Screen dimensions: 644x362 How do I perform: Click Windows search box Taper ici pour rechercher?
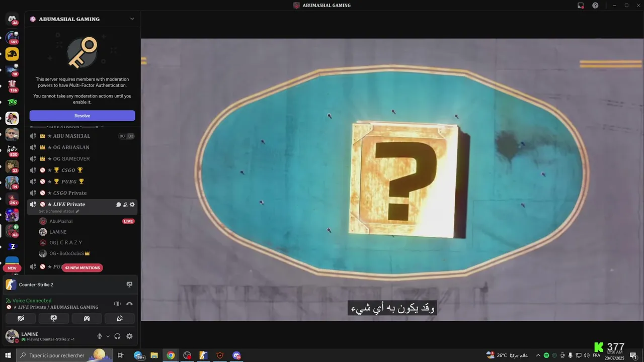click(63, 355)
